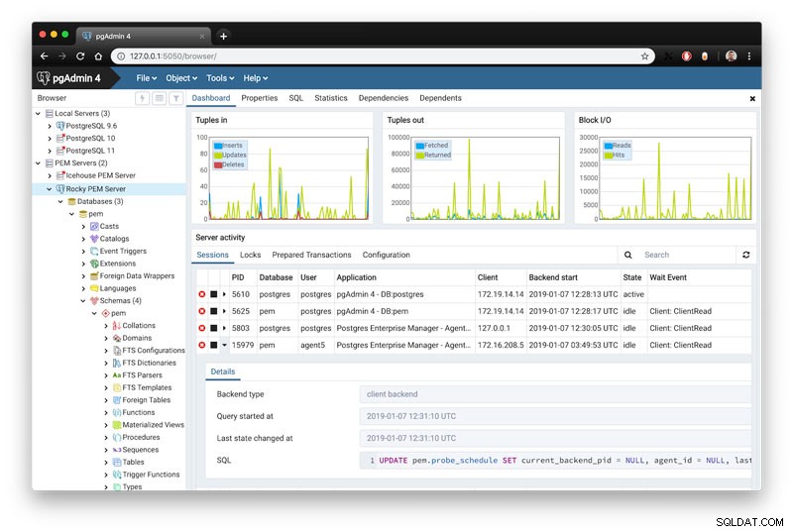Switch to the Statistics tab
Viewport: 793px width, 532px height.
[x=331, y=98]
